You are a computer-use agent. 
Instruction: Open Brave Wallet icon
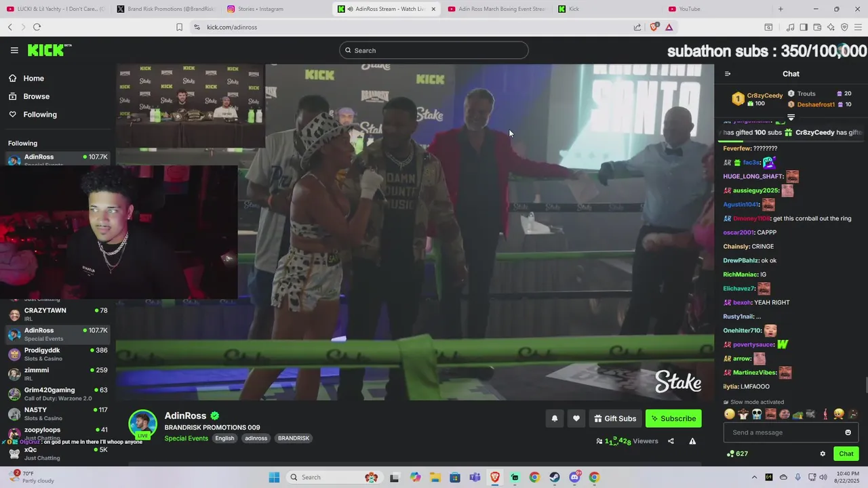tap(817, 27)
